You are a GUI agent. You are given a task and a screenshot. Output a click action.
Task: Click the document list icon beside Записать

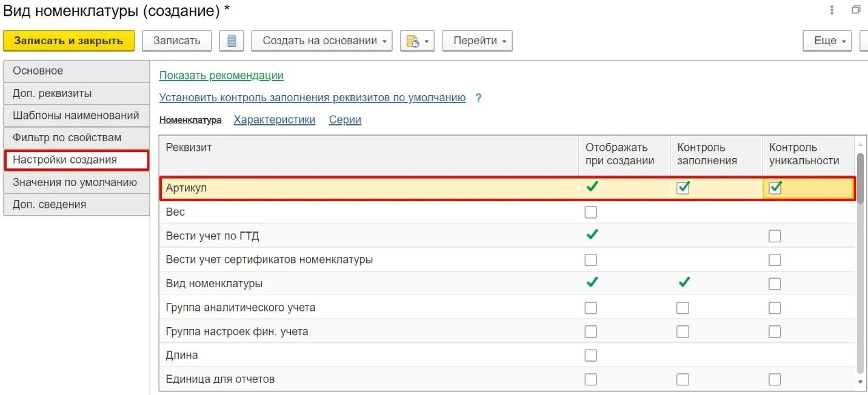[x=232, y=41]
